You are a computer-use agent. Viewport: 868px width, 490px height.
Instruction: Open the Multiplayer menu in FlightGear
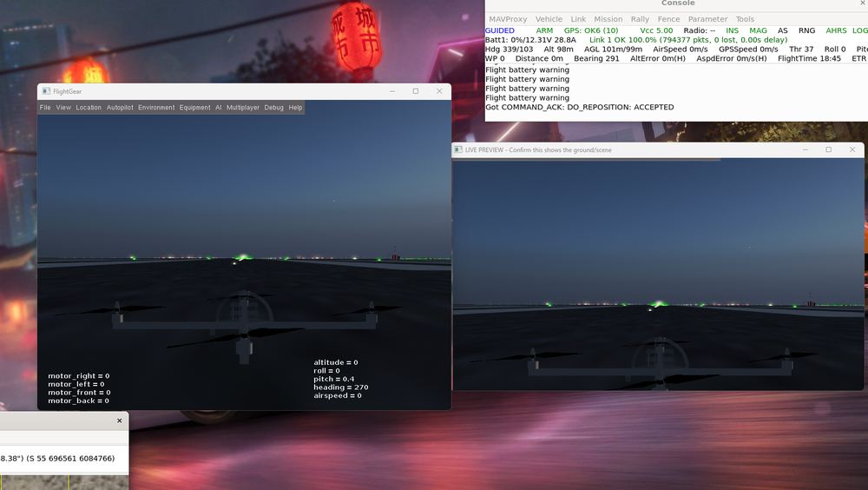coord(243,108)
